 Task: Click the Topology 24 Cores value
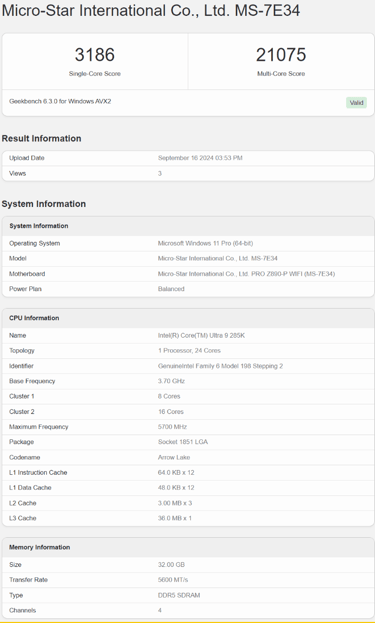(189, 350)
